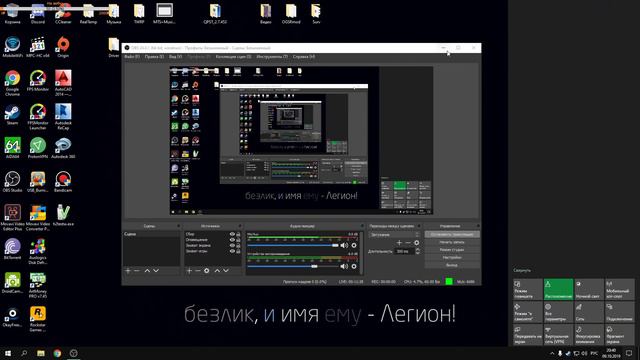Move the scene down in the Сцены panel
This screenshot has height=360, width=640.
tap(156, 271)
